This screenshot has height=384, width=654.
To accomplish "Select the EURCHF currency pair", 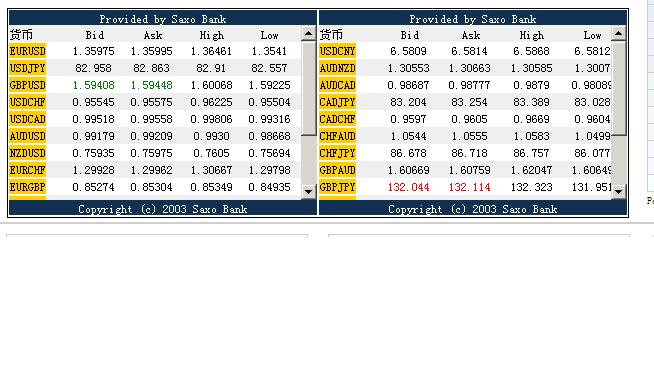I will (28, 171).
